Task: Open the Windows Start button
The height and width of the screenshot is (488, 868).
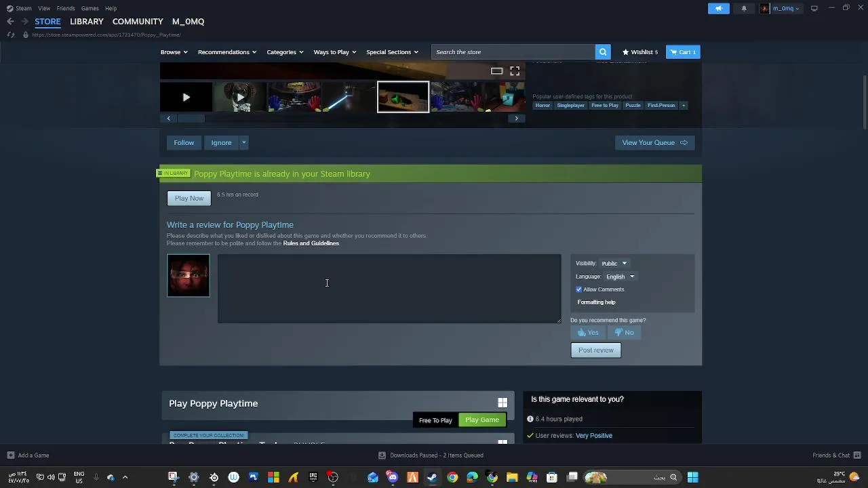Action: click(692, 477)
